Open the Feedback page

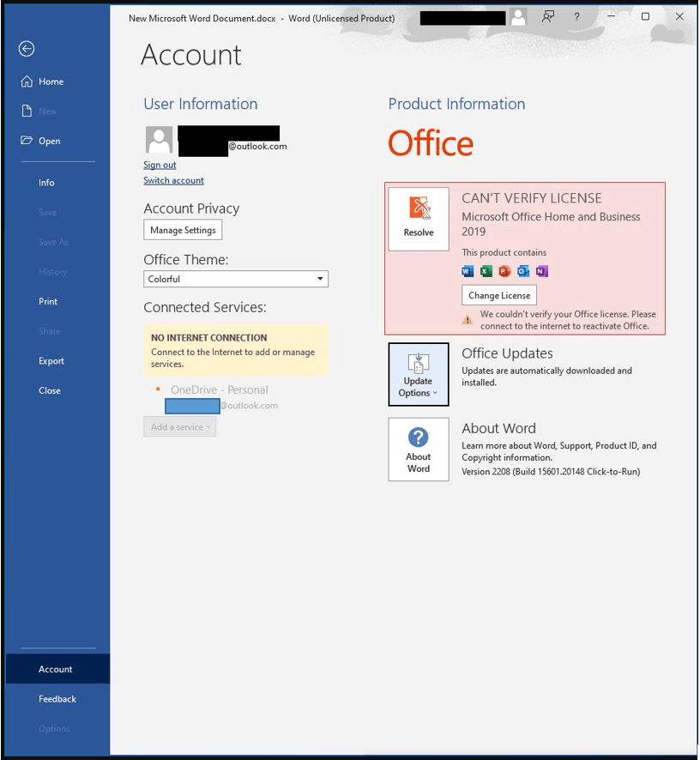pyautogui.click(x=57, y=699)
